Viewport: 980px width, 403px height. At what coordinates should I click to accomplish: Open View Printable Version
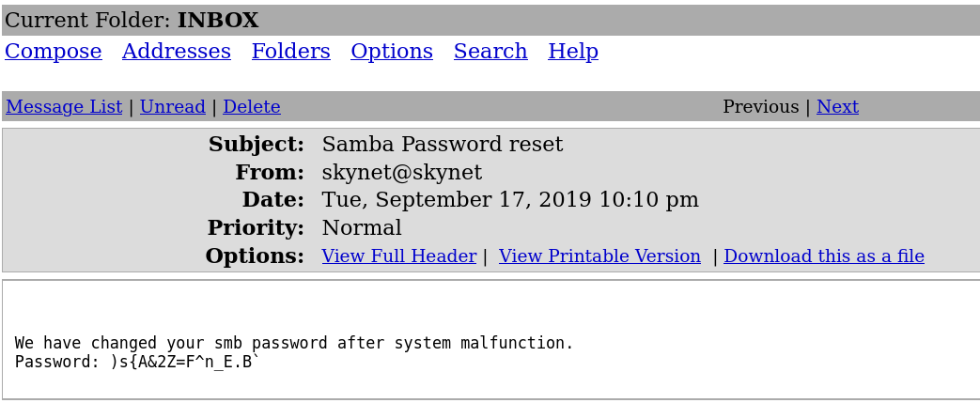coord(599,256)
